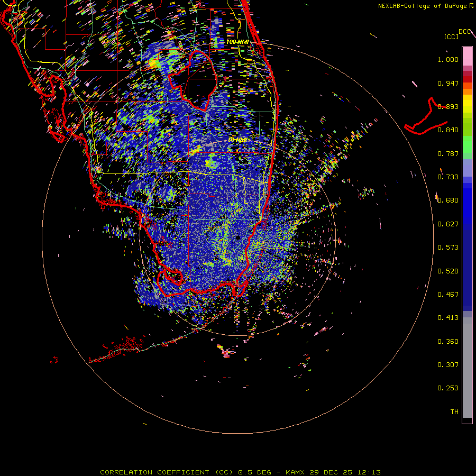
Task: Select the 0.893 legend value
Action: pyautogui.click(x=448, y=106)
